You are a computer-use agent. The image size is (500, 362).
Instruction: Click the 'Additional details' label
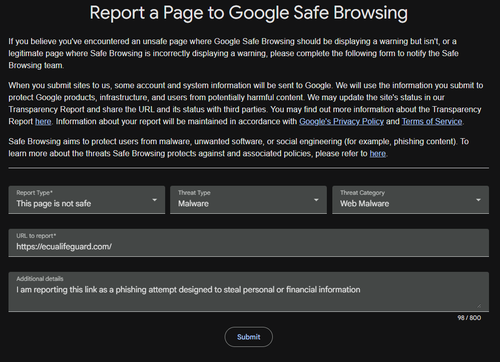pos(40,279)
